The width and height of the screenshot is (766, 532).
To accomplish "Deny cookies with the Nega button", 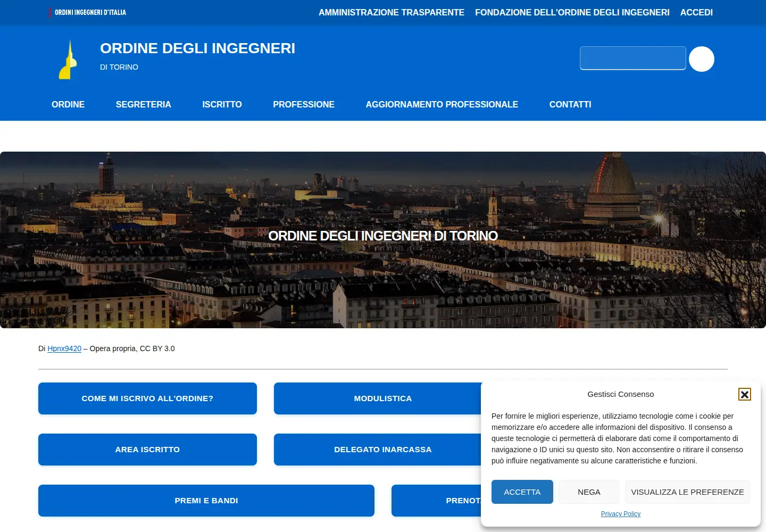I will [x=589, y=492].
